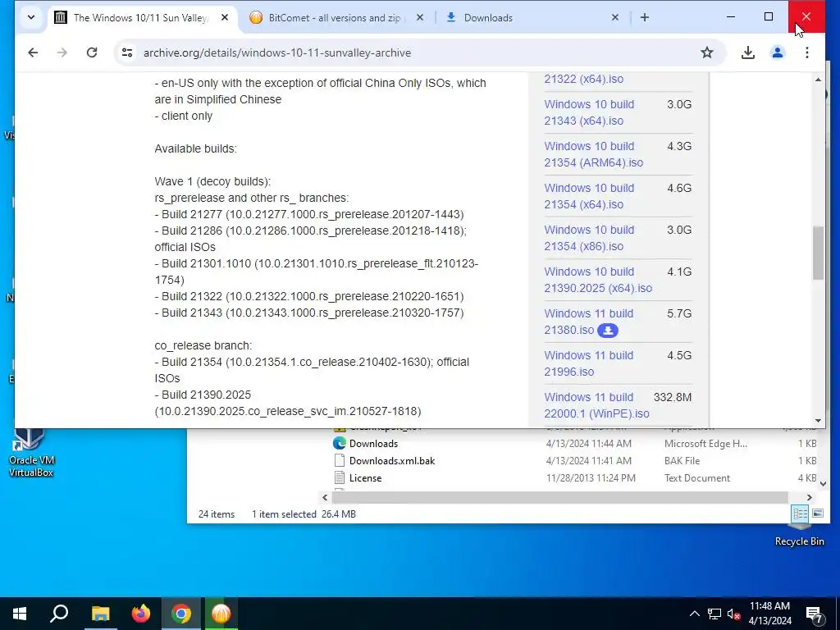Click the page scrollbar down arrow
Screen dimensions: 840x630
coord(818,421)
